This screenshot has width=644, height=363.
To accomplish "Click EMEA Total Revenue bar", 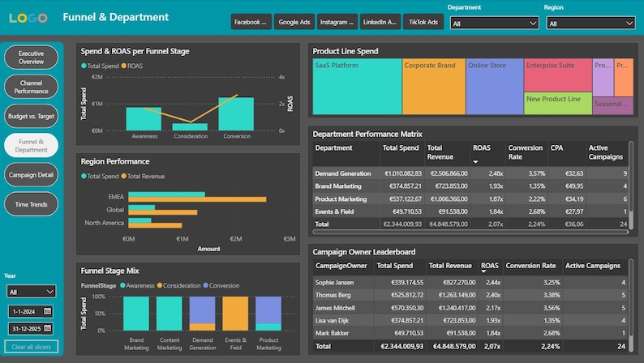I will click(197, 199).
